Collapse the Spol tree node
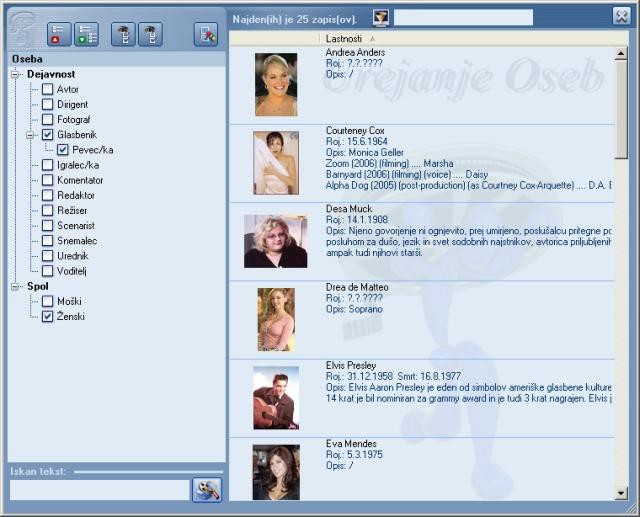 coord(17,287)
